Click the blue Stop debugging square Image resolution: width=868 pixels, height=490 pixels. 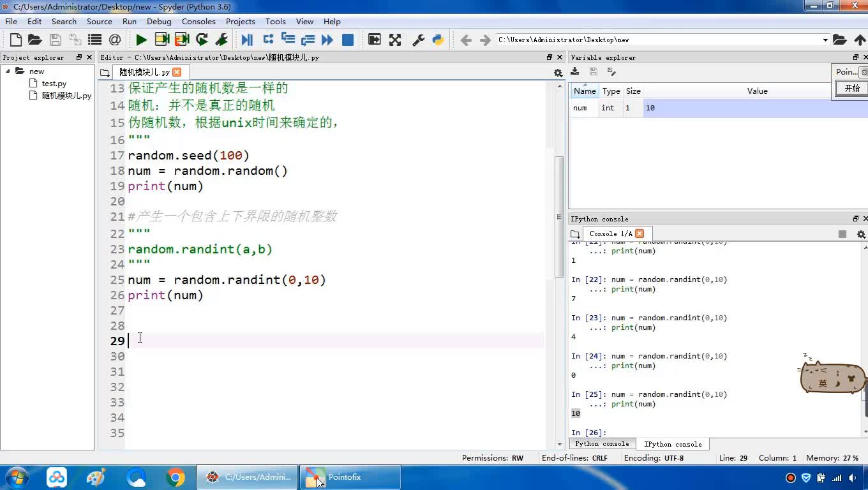tap(348, 40)
